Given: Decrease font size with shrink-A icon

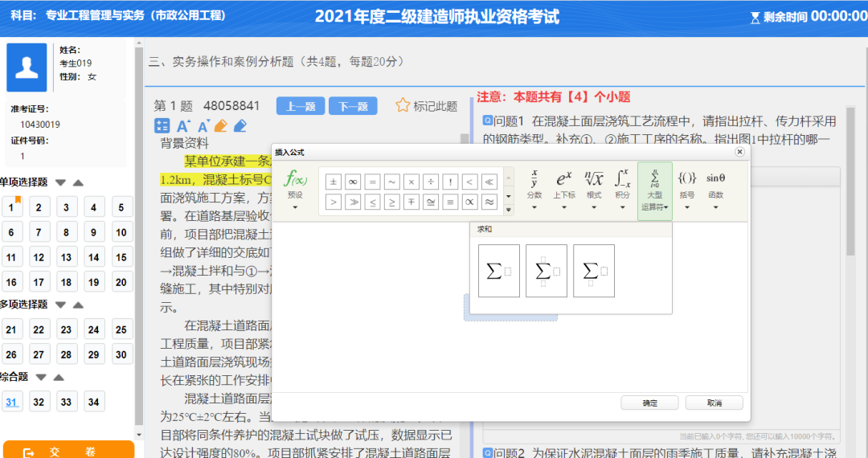Looking at the screenshot, I should [x=203, y=126].
